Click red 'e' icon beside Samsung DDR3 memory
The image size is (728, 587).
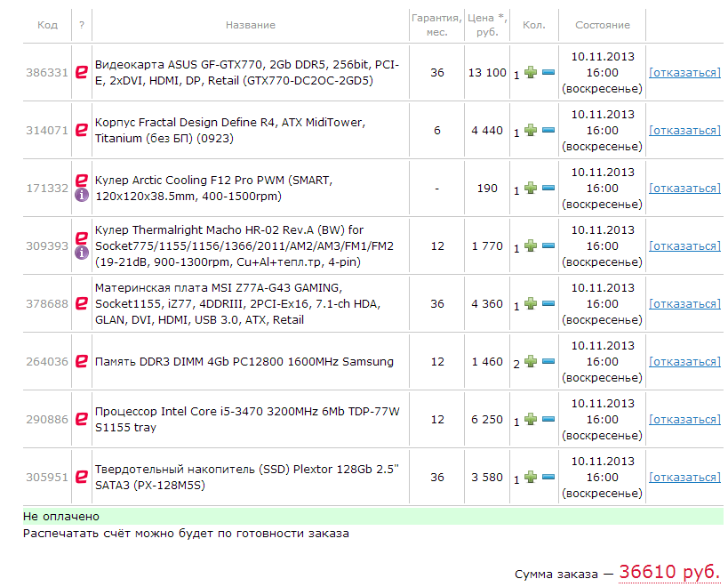82,362
